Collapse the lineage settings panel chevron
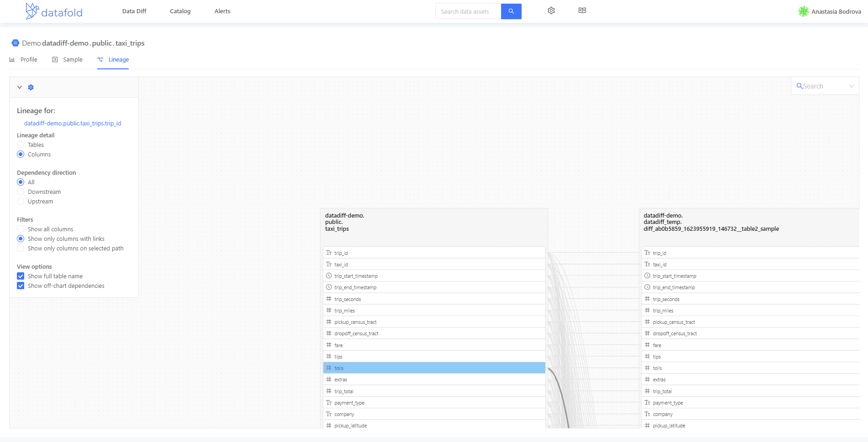868x442 pixels. pos(20,87)
